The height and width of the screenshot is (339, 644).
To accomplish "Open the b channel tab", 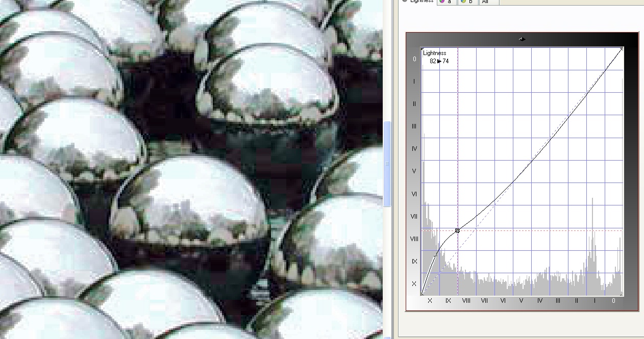I will point(468,2).
